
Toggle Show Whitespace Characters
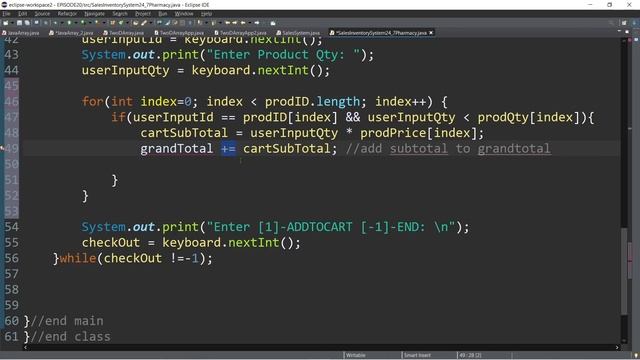coord(189,23)
